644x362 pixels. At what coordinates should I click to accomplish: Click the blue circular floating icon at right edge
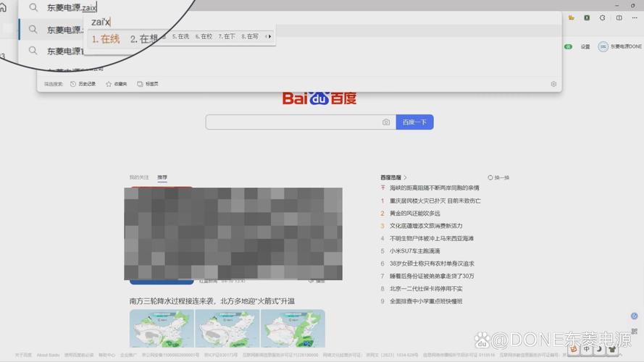[x=634, y=316]
